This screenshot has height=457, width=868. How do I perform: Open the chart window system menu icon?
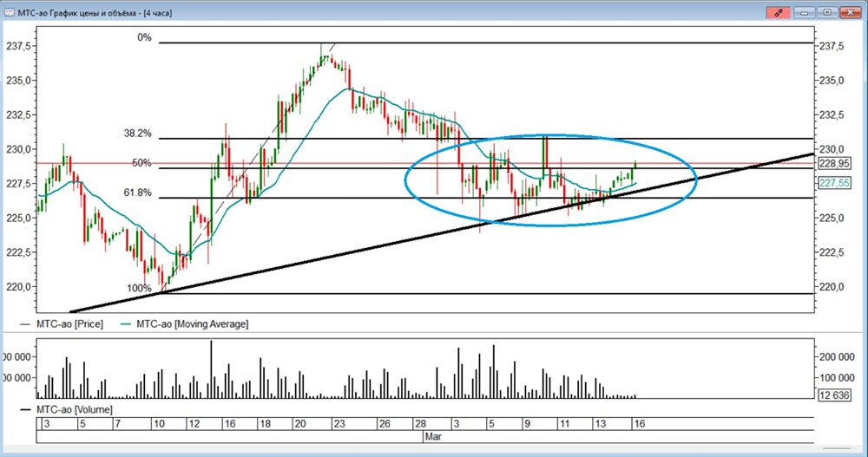pos(9,12)
